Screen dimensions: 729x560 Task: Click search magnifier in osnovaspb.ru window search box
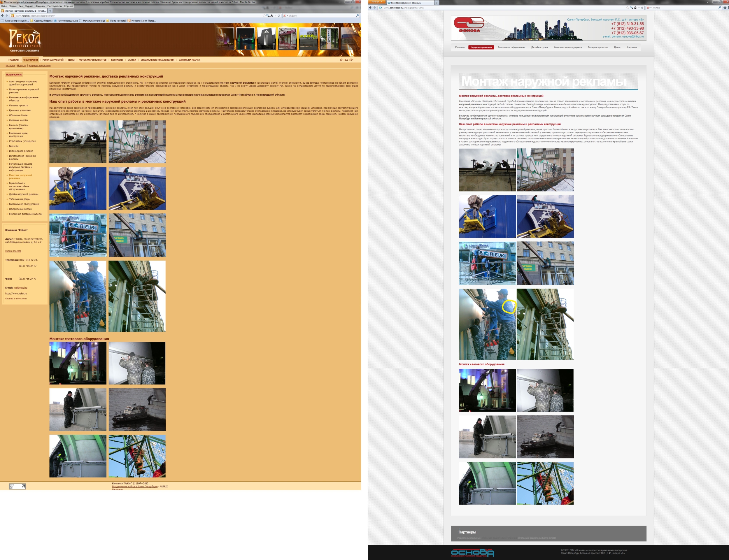tap(720, 8)
